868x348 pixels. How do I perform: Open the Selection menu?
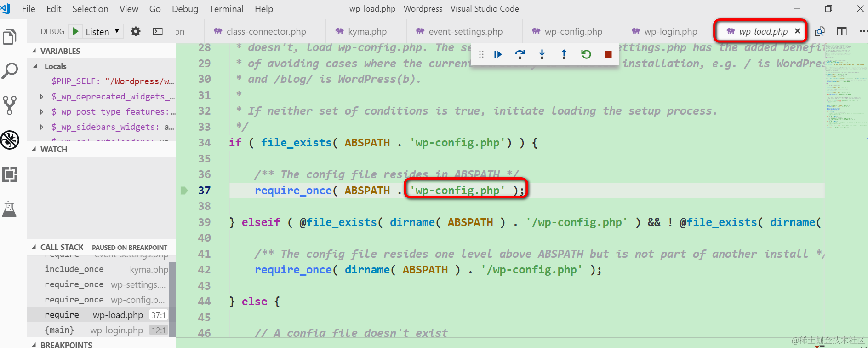(90, 9)
